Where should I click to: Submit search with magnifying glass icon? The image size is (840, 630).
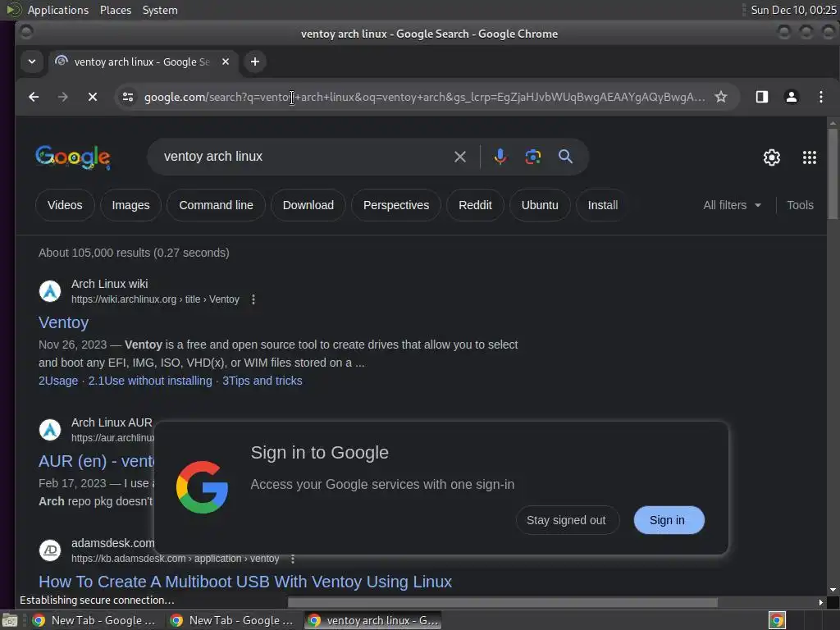pos(565,157)
